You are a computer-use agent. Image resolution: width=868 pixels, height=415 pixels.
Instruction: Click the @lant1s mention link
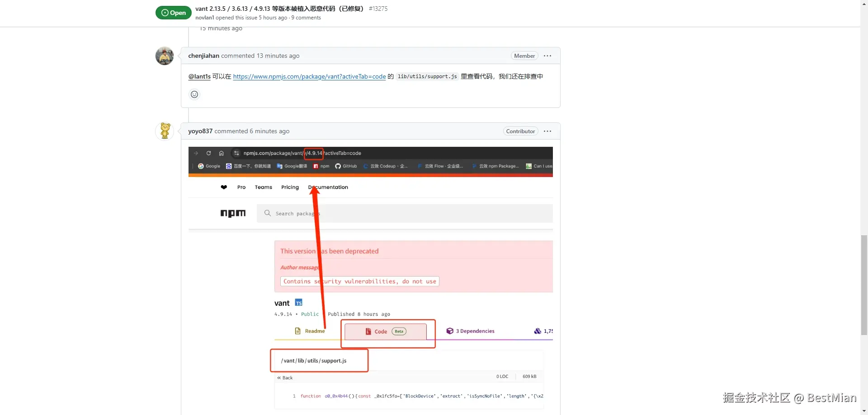click(x=199, y=76)
